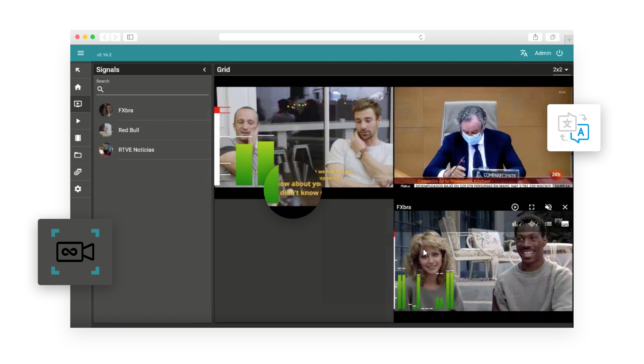Collapse the Signals panel
The width and height of the screenshot is (644, 364).
tap(205, 70)
